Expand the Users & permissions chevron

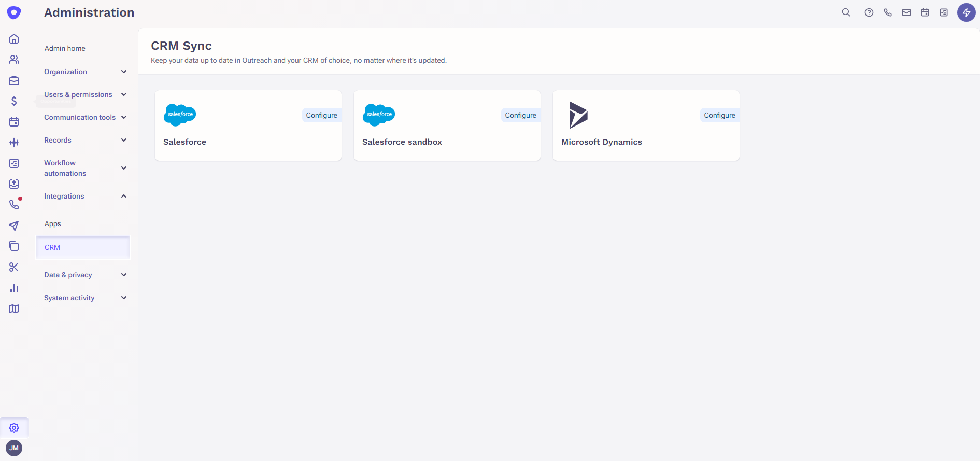pos(124,94)
